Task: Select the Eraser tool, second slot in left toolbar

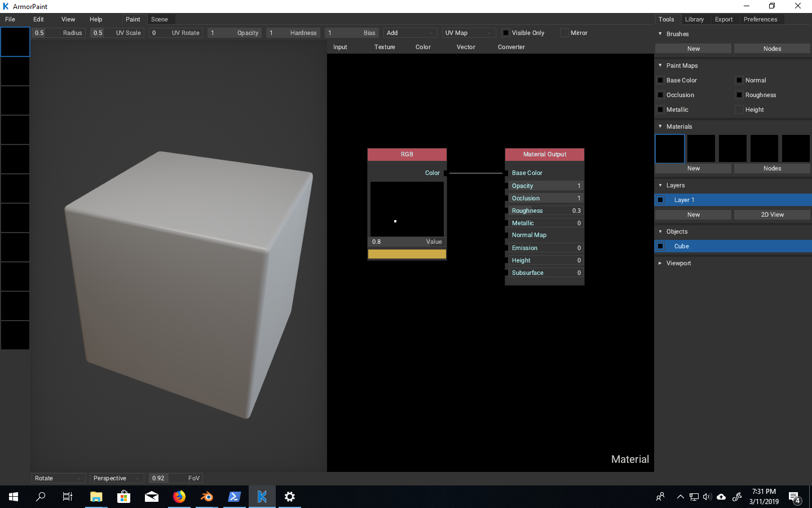Action: click(15, 71)
